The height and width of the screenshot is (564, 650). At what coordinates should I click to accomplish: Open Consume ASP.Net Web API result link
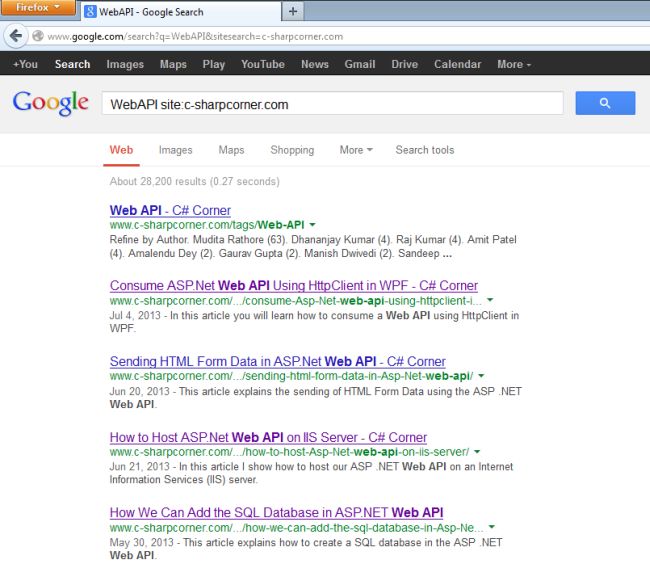click(294, 286)
